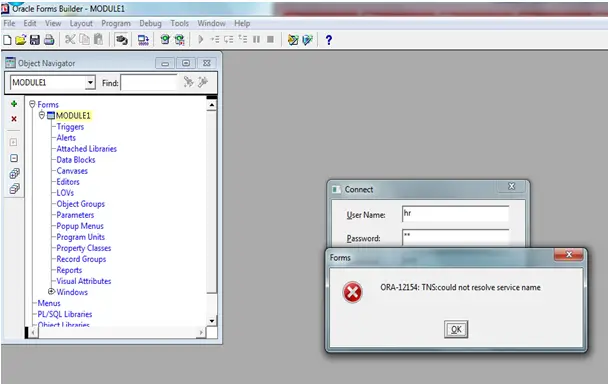Expand the Windows tree node
The width and height of the screenshot is (608, 384).
coord(51,291)
